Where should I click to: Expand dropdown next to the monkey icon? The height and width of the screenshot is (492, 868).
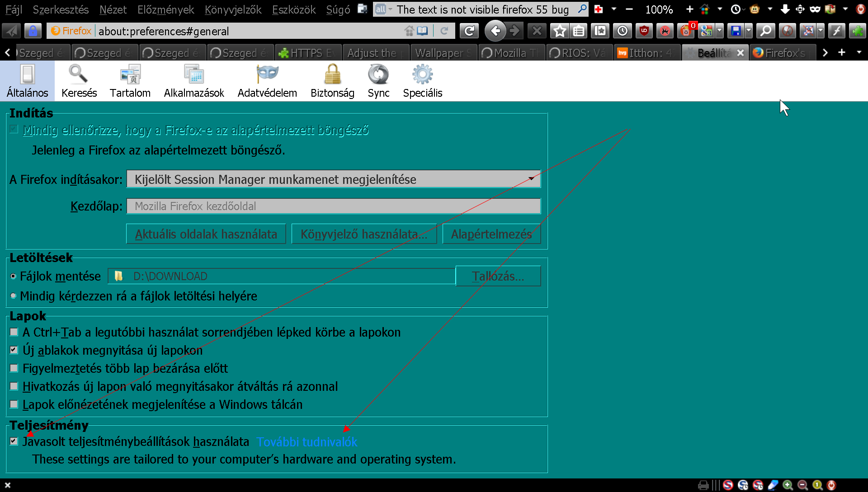click(x=769, y=9)
